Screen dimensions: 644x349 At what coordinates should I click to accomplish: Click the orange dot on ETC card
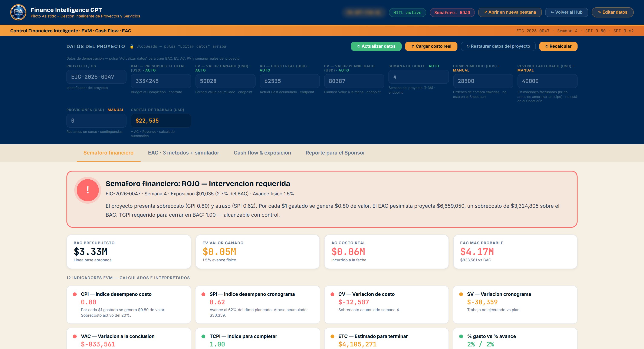tap(332, 336)
